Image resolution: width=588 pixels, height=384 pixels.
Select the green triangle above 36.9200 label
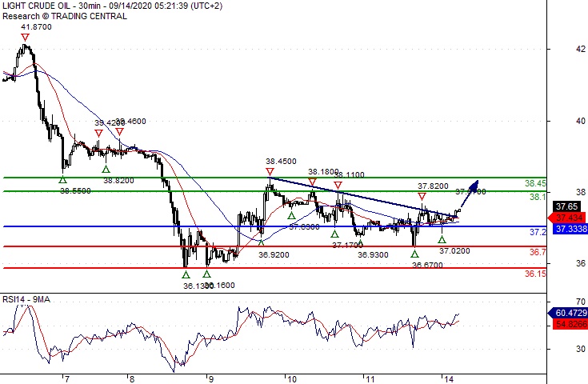coord(262,242)
